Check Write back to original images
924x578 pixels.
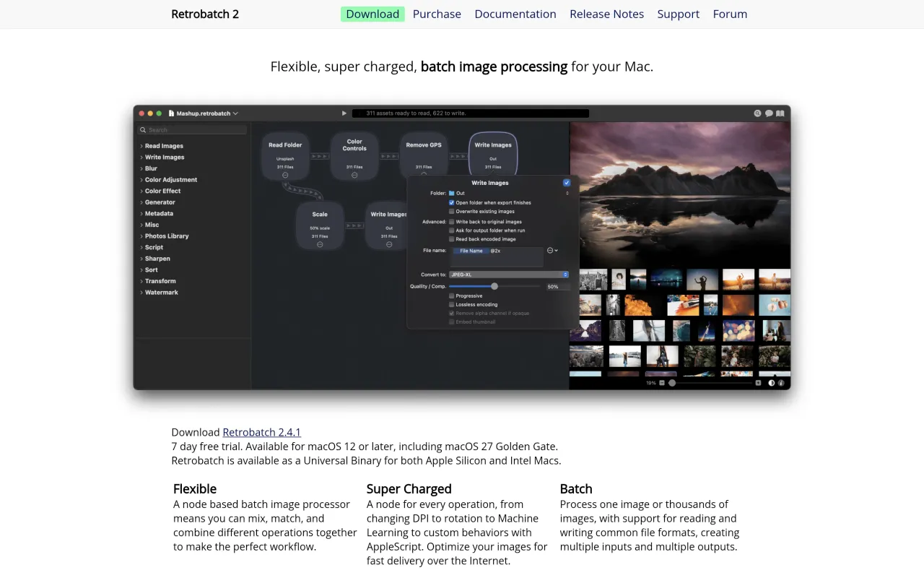click(x=452, y=222)
